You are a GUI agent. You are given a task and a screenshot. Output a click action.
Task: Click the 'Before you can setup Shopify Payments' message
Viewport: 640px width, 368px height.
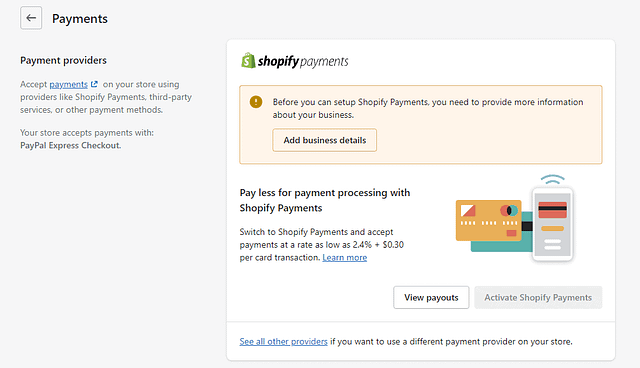click(x=428, y=108)
